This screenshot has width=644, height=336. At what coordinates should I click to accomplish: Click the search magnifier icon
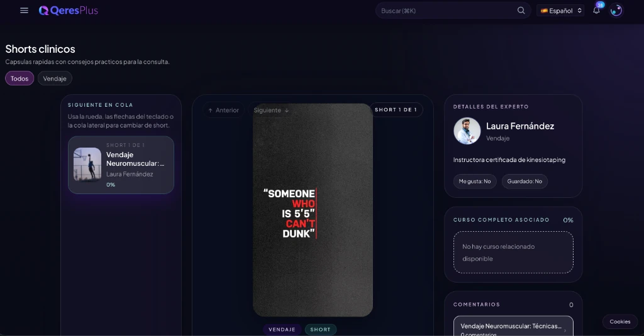click(521, 11)
